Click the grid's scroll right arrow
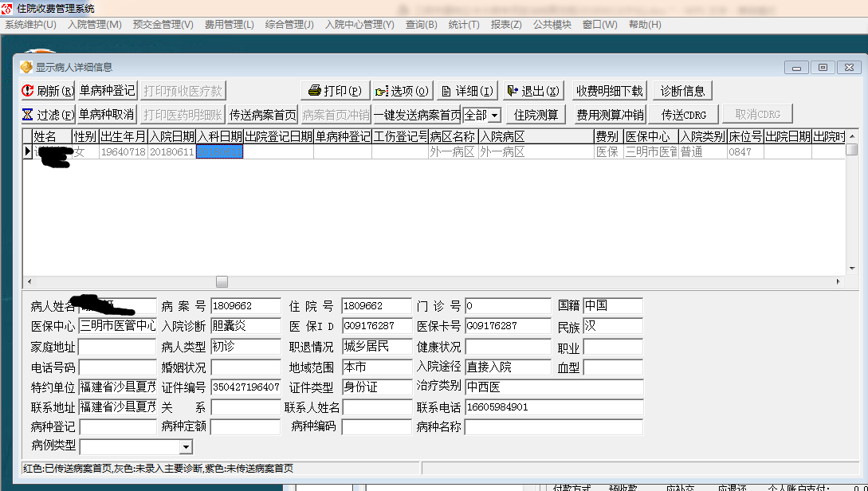Viewport: 868px width, 491px height. pos(838,281)
